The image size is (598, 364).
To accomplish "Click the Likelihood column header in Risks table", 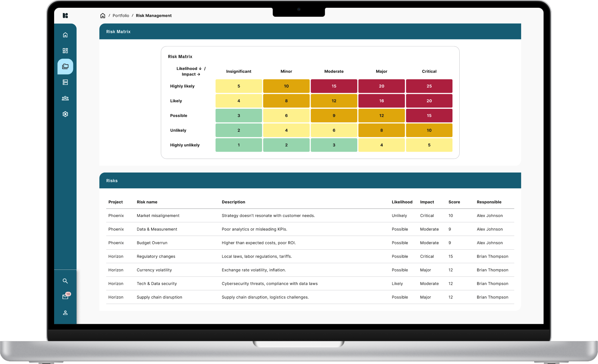I will point(402,202).
